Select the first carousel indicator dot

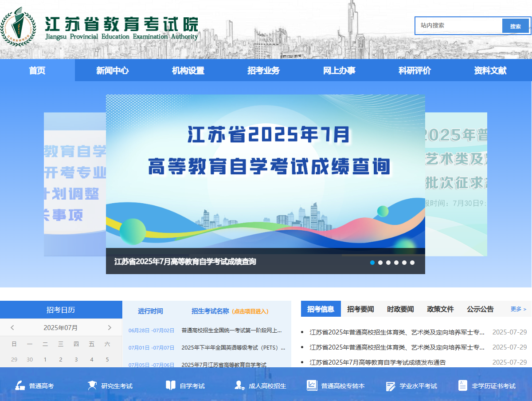(x=372, y=263)
